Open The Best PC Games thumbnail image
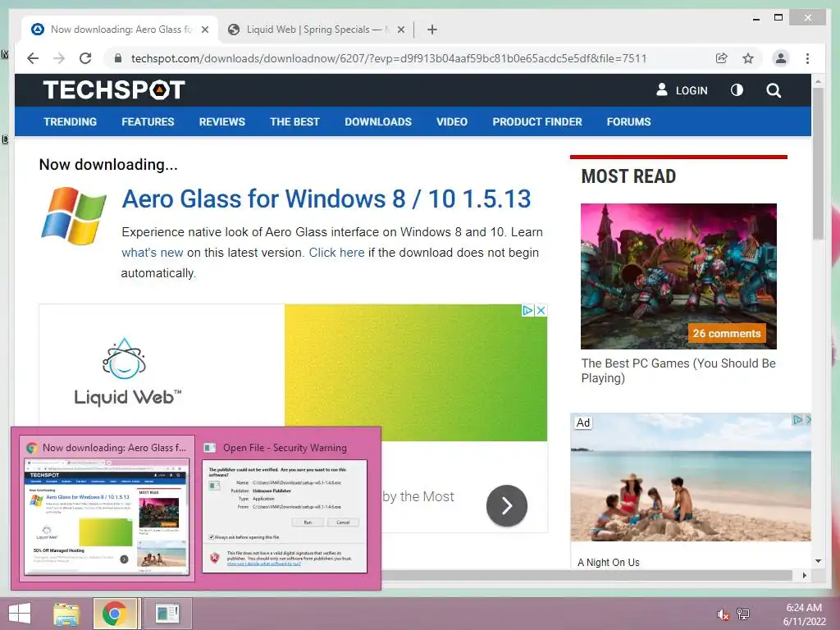Screen dimensions: 840x630 click(x=678, y=276)
